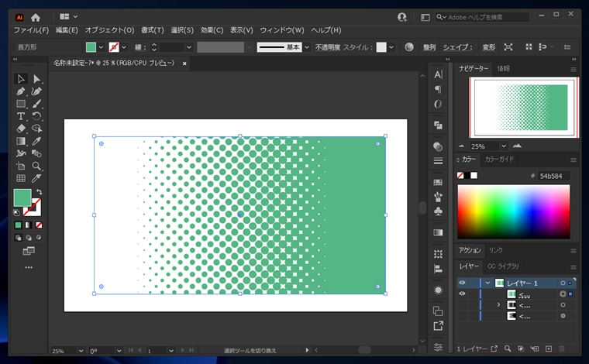This screenshot has height=364, width=589.
Task: Open the Paragraph panel from the dock
Action: point(438,89)
